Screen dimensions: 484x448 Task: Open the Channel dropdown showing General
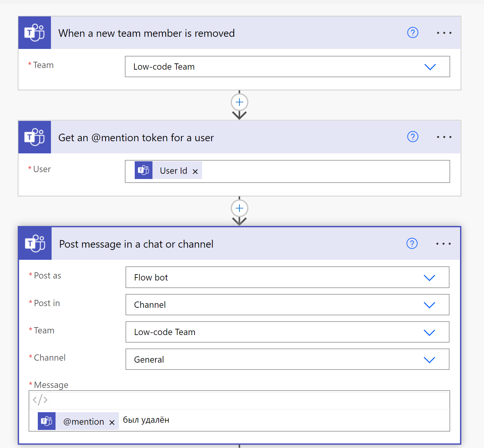pyautogui.click(x=429, y=360)
